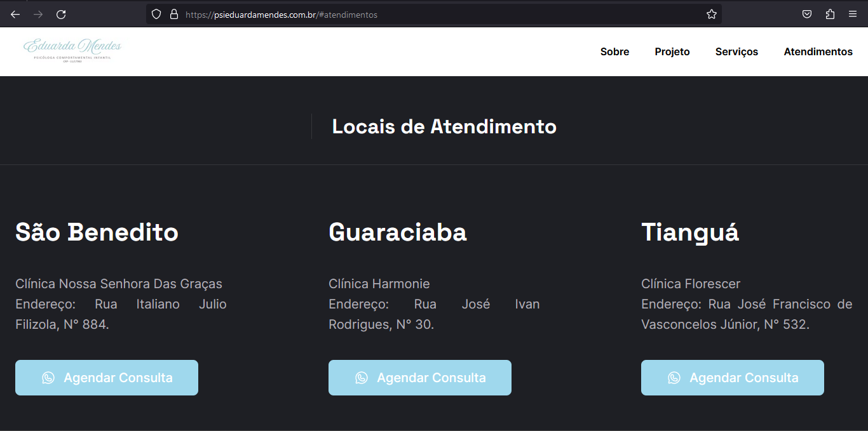Click the WhatsApp icon on Tianguá's button
The image size is (868, 431).
[674, 377]
